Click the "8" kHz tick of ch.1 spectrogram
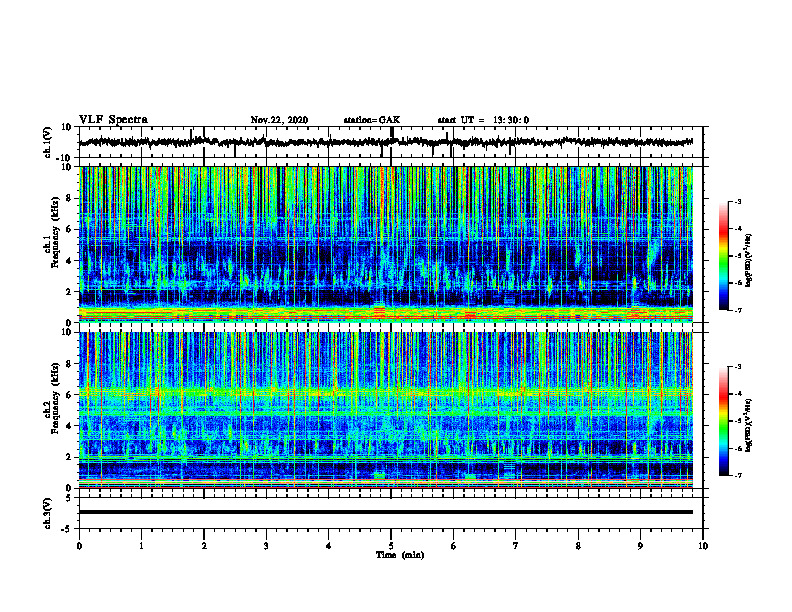 pyautogui.click(x=69, y=198)
